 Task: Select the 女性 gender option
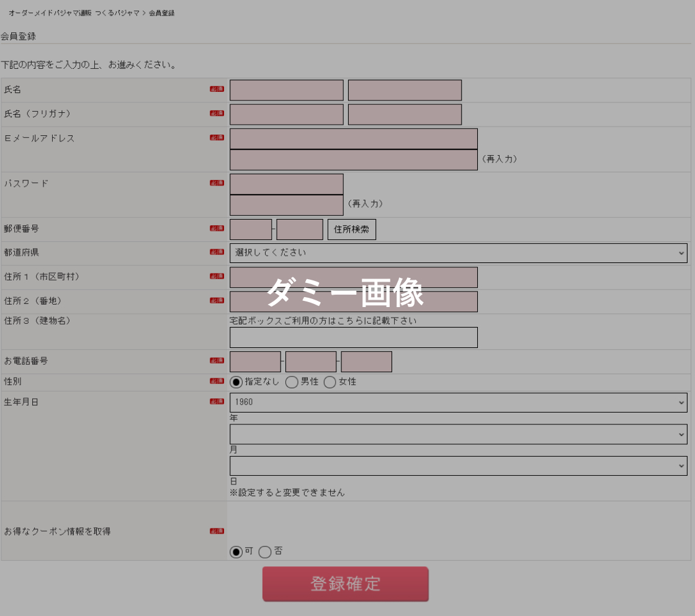pos(330,382)
